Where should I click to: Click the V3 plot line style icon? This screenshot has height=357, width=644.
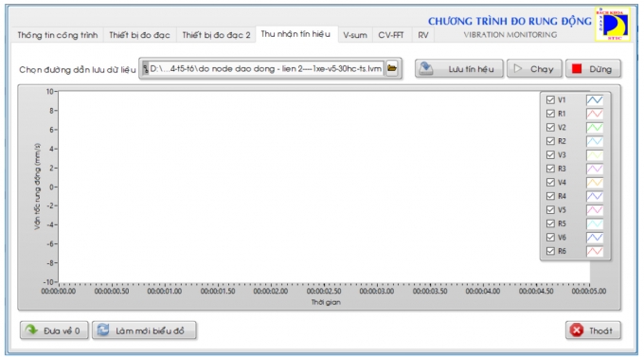coord(595,155)
